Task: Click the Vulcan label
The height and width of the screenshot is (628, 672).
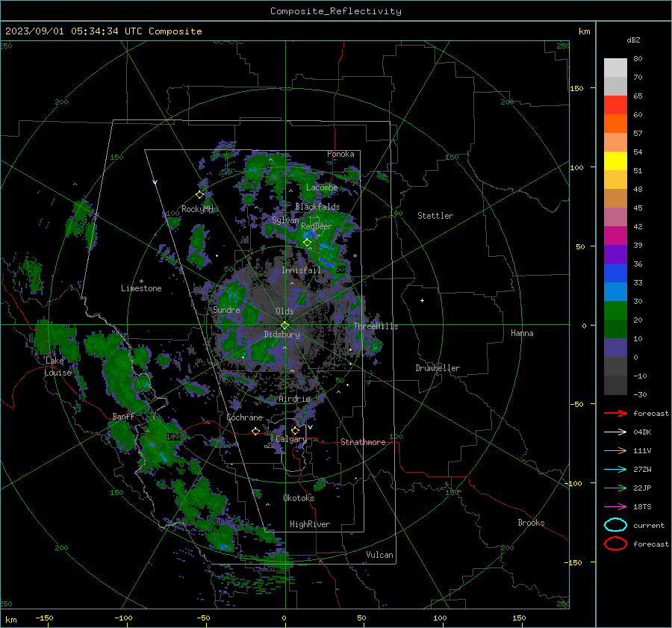Action: point(380,555)
